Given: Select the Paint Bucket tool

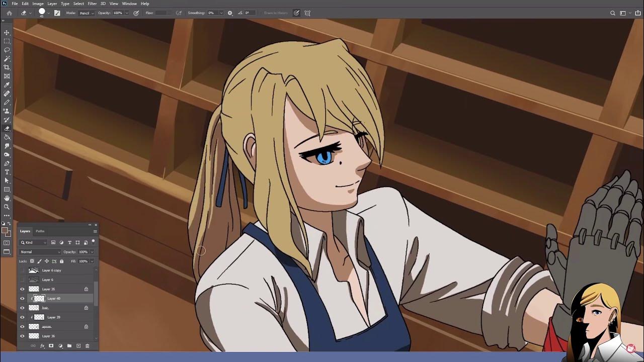Looking at the screenshot, I should click(x=7, y=137).
